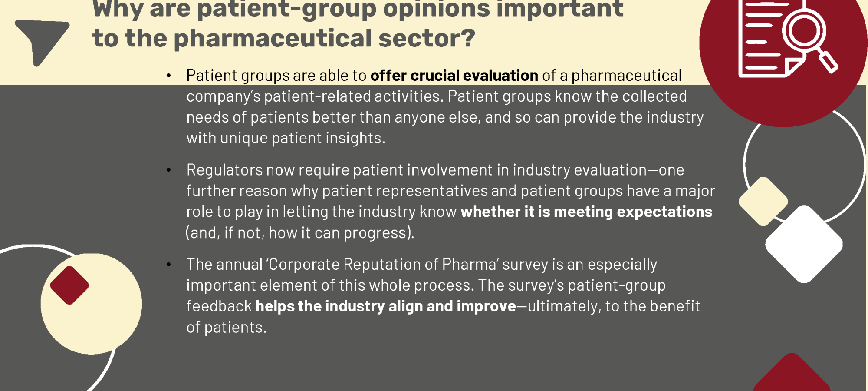Click bold phrase 'whether it is meeting expectations'
868x391 pixels.
[586, 212]
